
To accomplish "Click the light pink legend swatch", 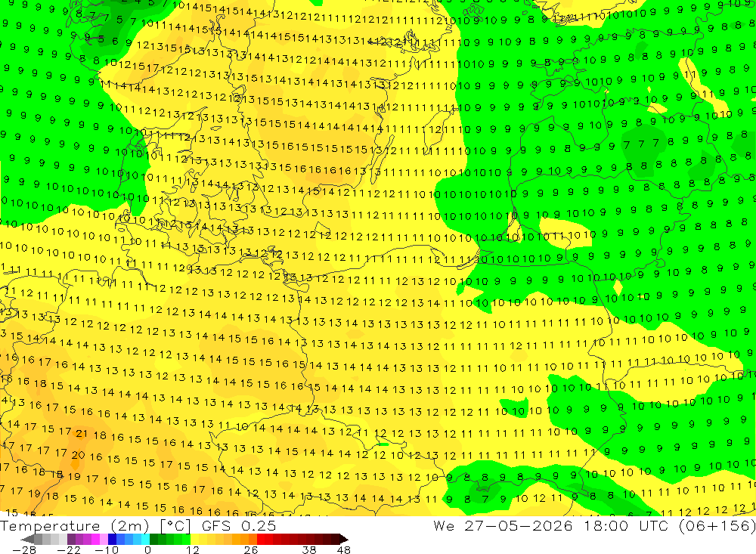I will (104, 539).
